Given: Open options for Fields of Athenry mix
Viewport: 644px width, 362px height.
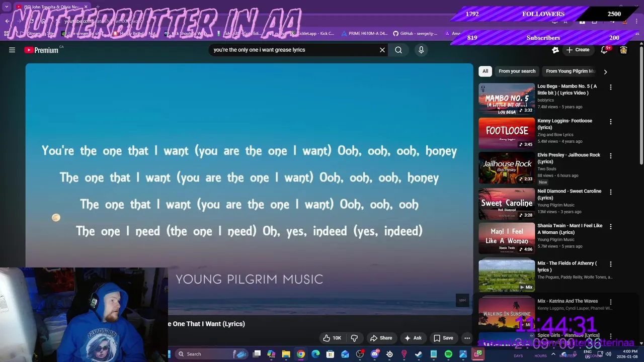Looking at the screenshot, I should click(611, 264).
